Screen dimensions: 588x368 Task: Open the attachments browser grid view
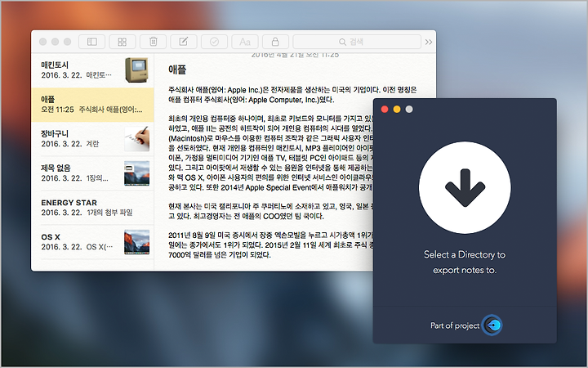[122, 42]
